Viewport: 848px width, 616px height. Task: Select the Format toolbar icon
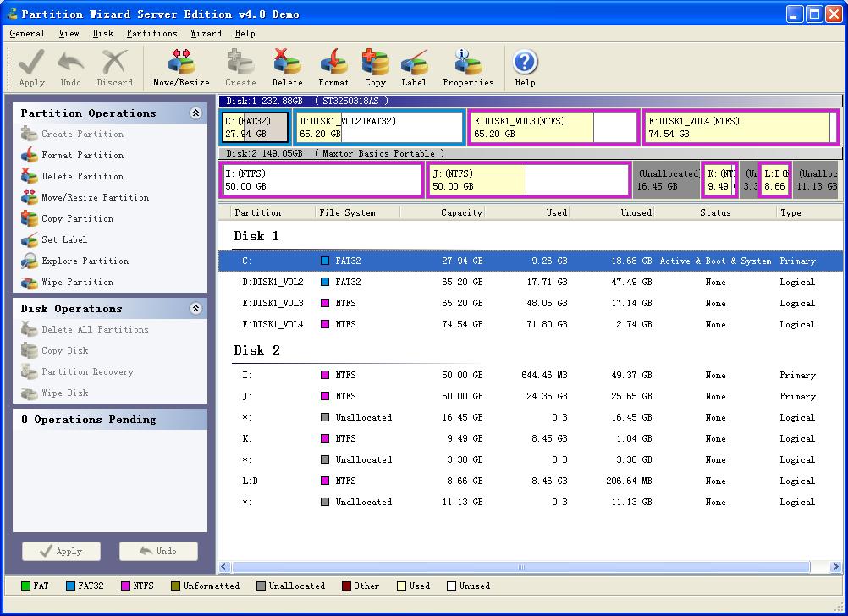tap(333, 67)
